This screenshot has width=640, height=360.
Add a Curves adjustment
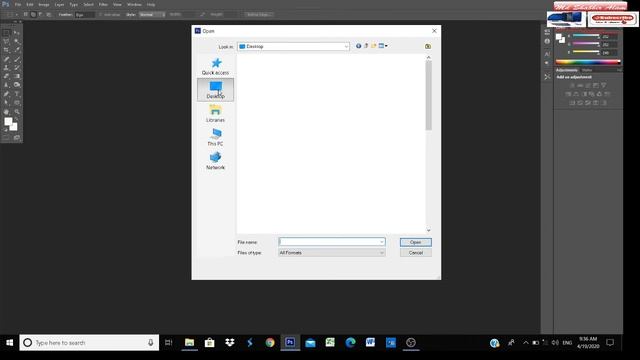click(588, 85)
